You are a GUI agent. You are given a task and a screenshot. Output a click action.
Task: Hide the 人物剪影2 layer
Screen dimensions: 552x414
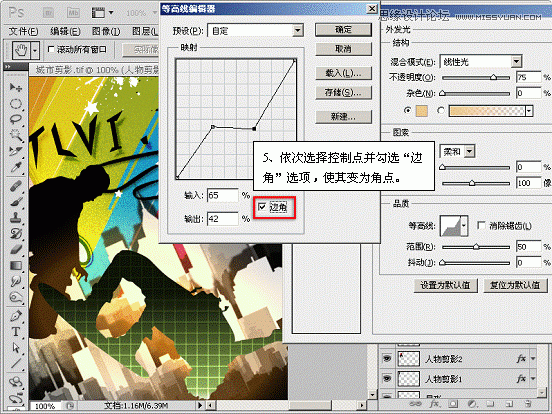click(387, 359)
